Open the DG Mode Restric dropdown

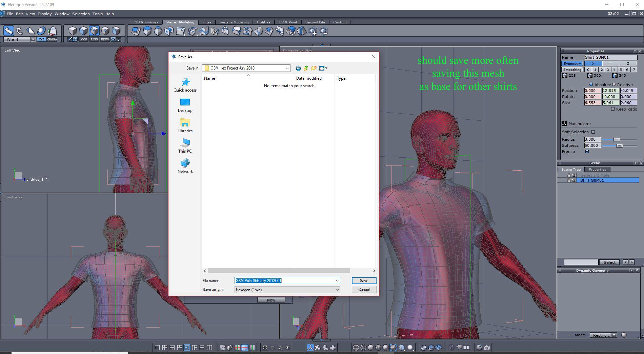coord(614,335)
